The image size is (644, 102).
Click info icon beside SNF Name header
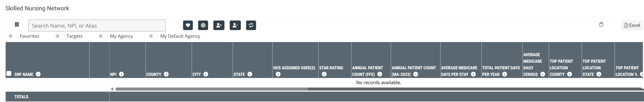click(38, 74)
